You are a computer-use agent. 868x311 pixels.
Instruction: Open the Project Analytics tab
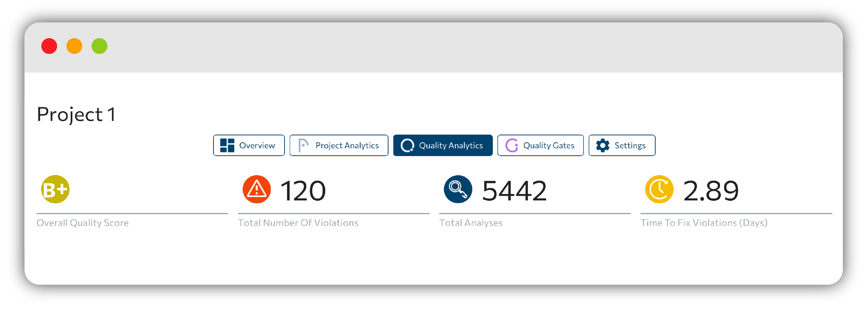pyautogui.click(x=339, y=145)
